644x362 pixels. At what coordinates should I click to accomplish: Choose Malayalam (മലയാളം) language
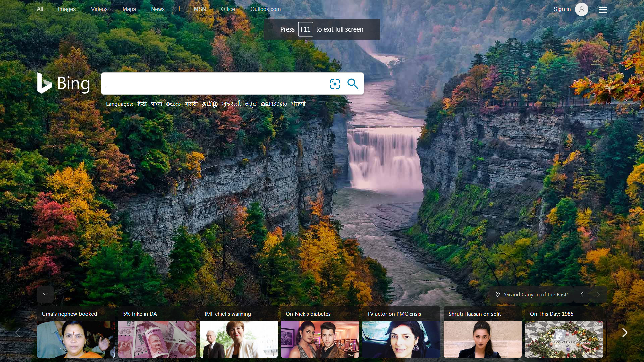(x=274, y=104)
